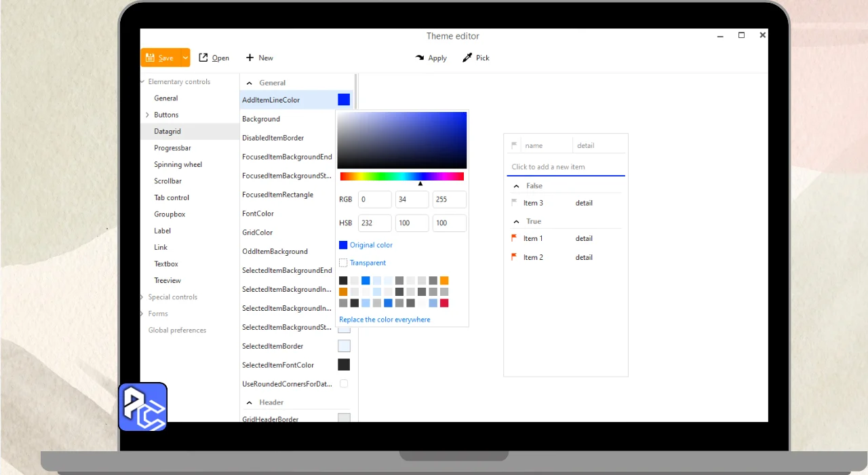Toggle UseRoundedCornersForDat... checkbox
Image resolution: width=868 pixels, height=475 pixels.
344,384
